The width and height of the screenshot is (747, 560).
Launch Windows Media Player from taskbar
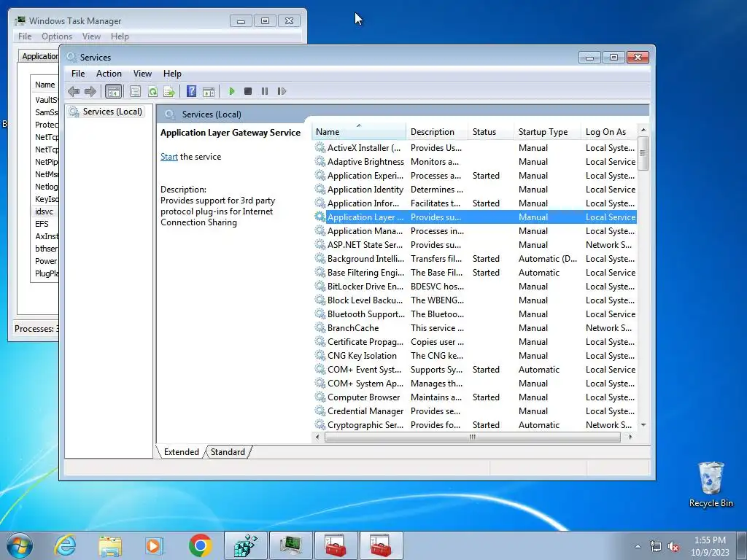(155, 545)
